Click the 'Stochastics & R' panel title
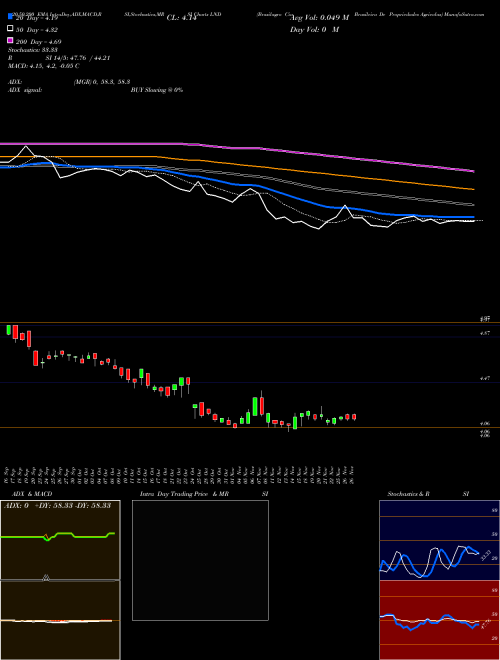Screen dimensions: 500x660 [x=408, y=494]
